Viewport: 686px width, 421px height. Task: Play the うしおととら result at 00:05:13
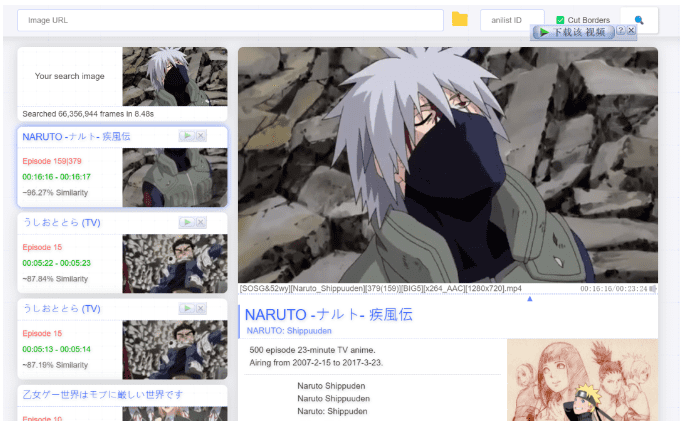(x=186, y=309)
